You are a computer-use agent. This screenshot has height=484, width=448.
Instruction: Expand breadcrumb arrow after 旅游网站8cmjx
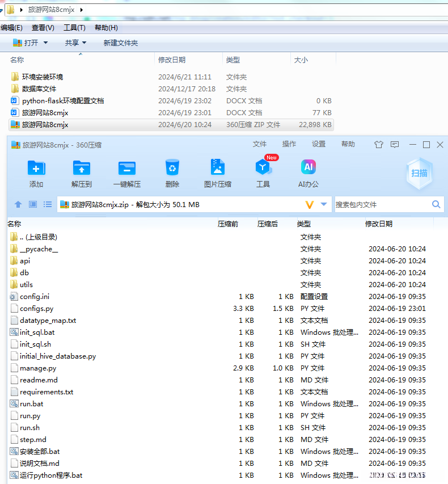[82, 10]
